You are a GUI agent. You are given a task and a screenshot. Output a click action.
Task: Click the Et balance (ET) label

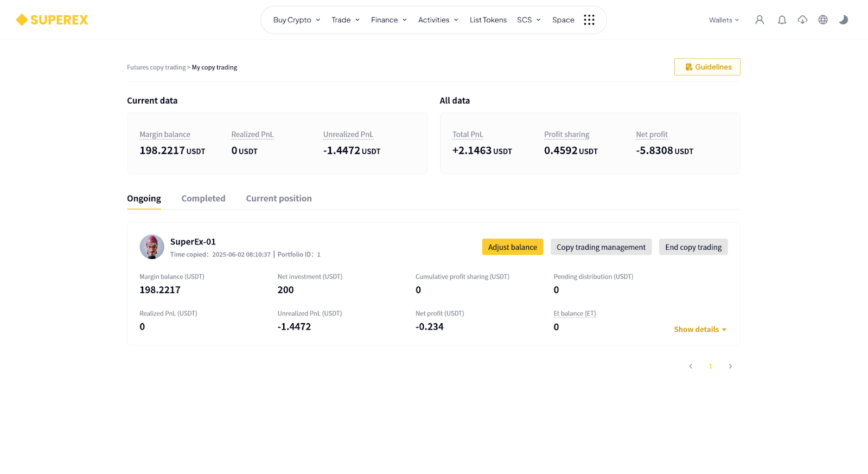coord(575,314)
